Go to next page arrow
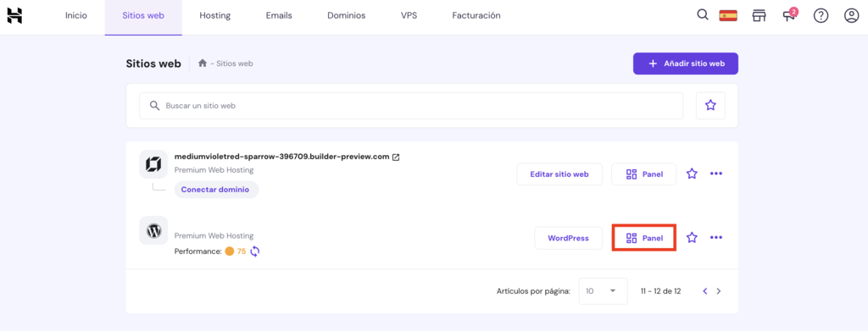 719,291
